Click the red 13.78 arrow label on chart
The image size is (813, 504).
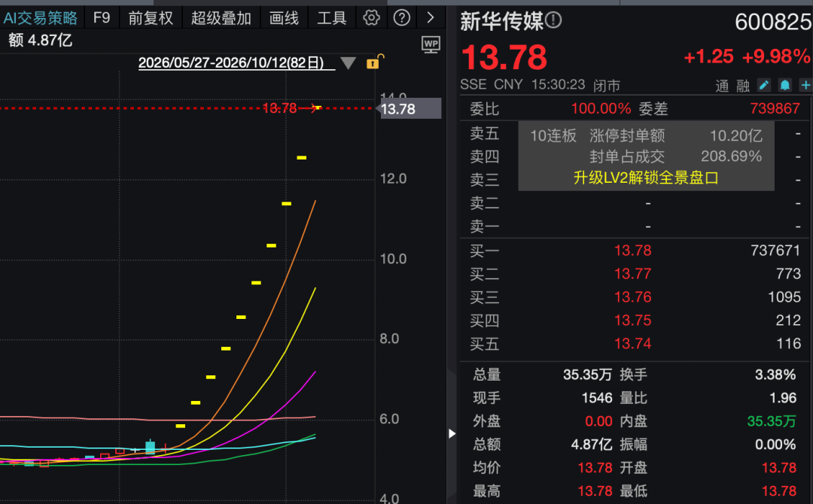[x=291, y=108]
